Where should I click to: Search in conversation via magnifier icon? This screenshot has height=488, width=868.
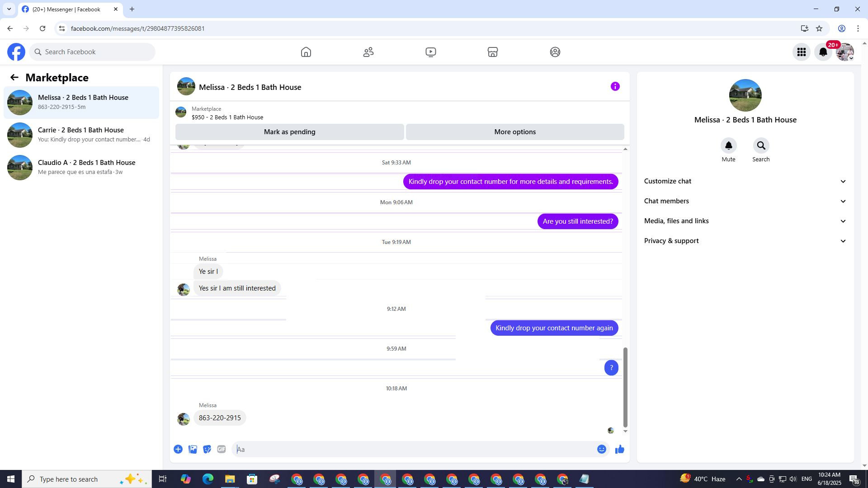(761, 145)
